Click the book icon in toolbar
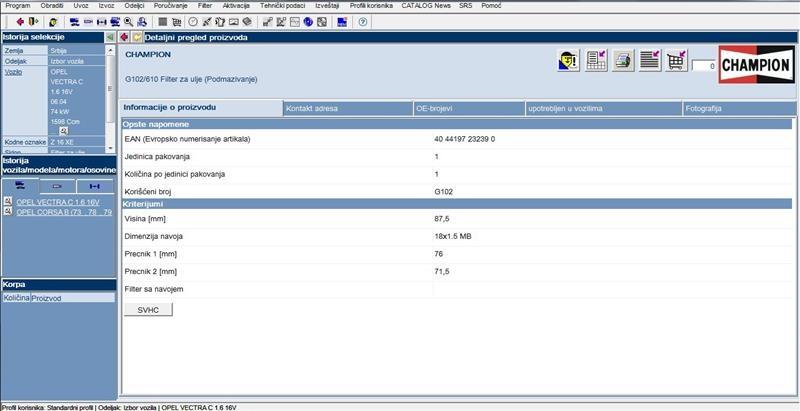Image resolution: width=800 pixels, height=411 pixels. tap(247, 21)
